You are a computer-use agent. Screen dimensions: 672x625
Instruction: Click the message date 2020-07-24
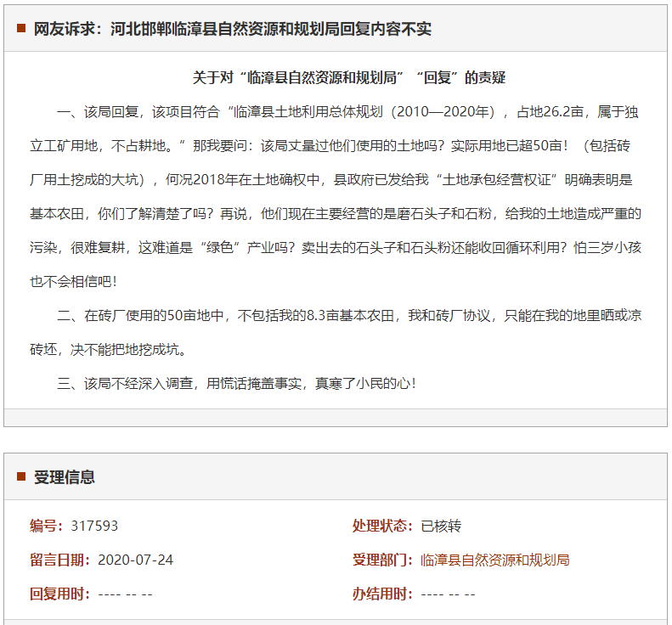pyautogui.click(x=135, y=560)
